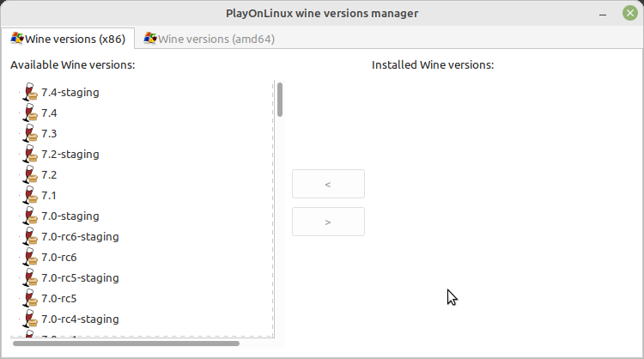This screenshot has height=359, width=644.
Task: Click the wine icon beside 7.0-rc5-staging
Action: [x=30, y=277]
